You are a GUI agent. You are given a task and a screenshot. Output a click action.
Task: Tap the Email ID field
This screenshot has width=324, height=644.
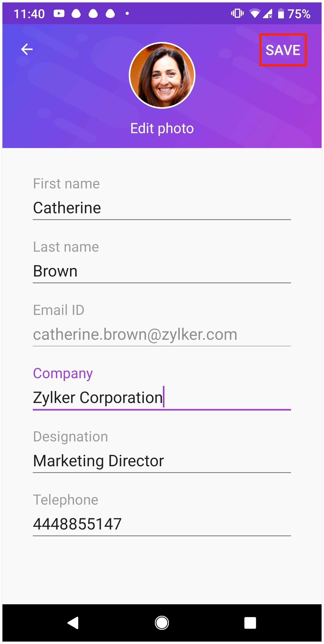[162, 334]
